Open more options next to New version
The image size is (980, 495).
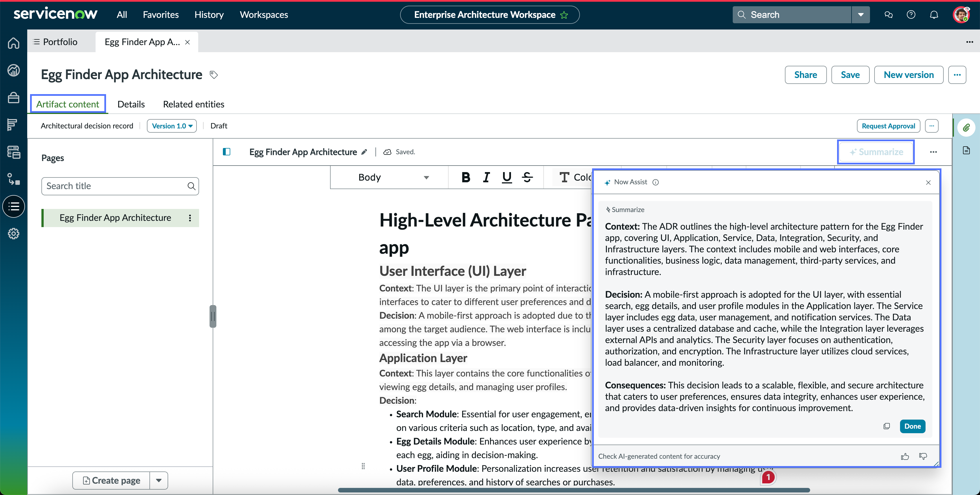click(957, 75)
